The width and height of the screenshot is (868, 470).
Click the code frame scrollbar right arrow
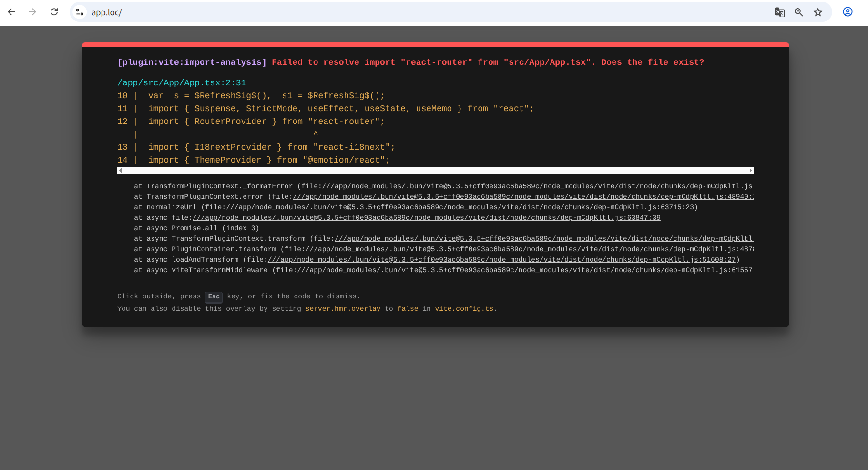751,171
